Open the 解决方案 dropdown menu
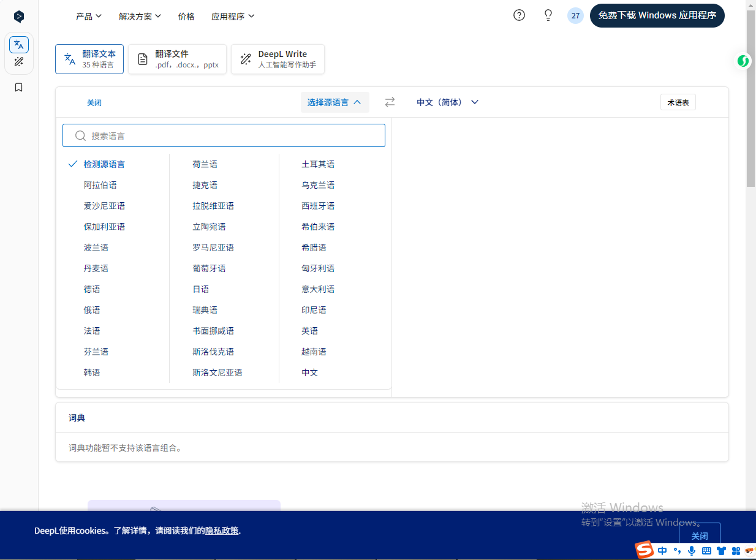 point(140,17)
